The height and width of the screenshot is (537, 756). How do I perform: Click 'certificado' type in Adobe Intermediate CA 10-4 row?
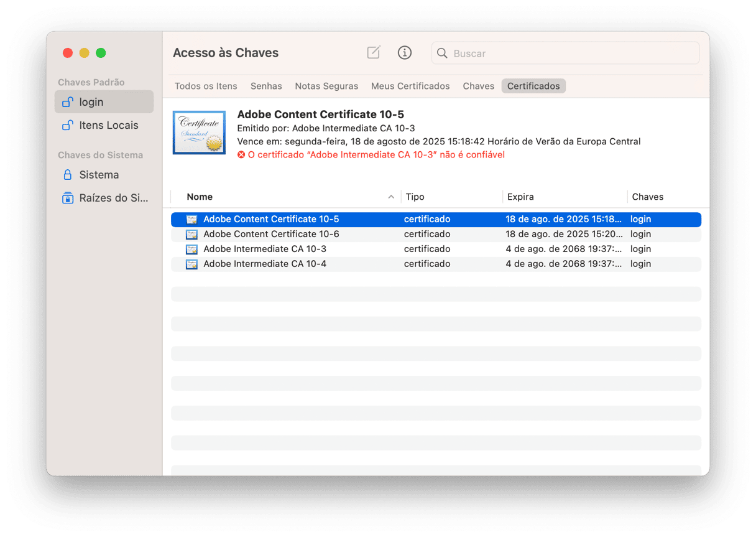pos(427,264)
